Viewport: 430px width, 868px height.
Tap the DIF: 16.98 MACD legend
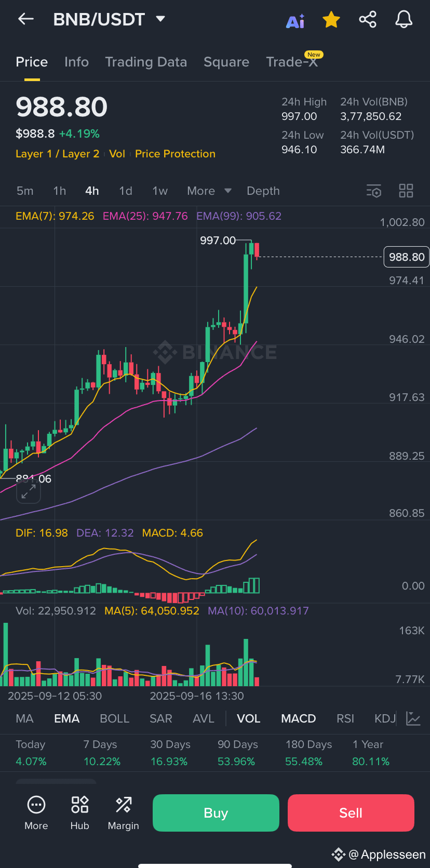(42, 533)
